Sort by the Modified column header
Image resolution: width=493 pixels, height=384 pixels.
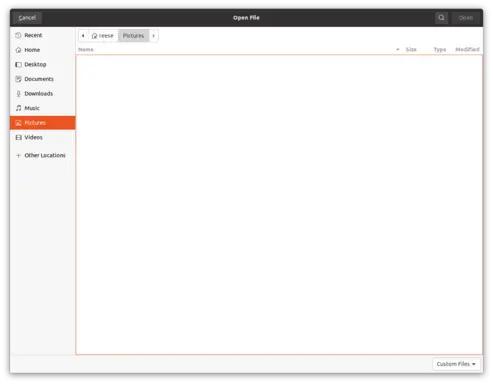coord(467,50)
